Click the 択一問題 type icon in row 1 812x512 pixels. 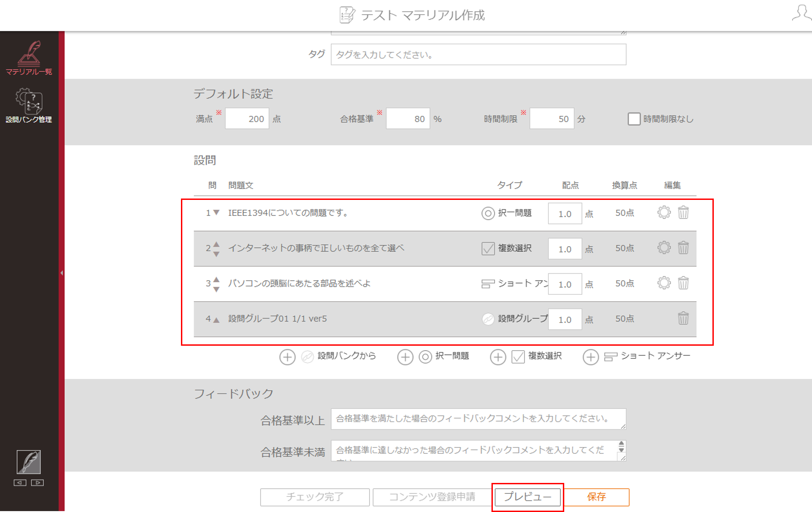[x=488, y=213]
